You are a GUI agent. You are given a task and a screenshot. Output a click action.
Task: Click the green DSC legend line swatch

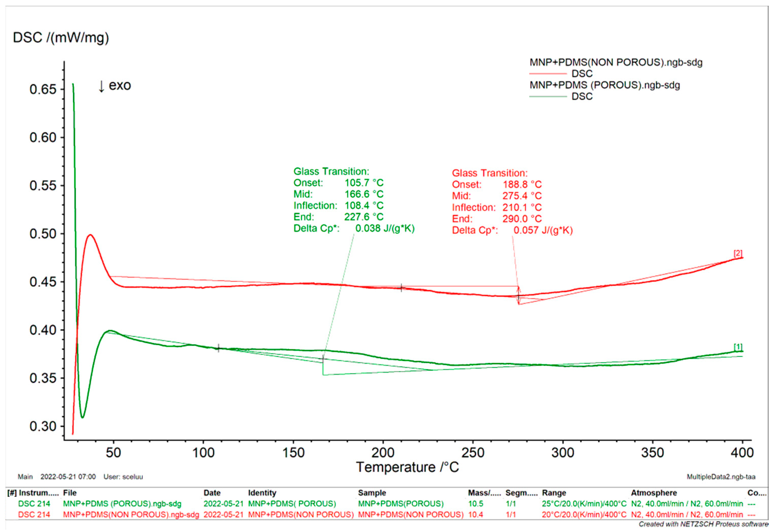pos(548,97)
